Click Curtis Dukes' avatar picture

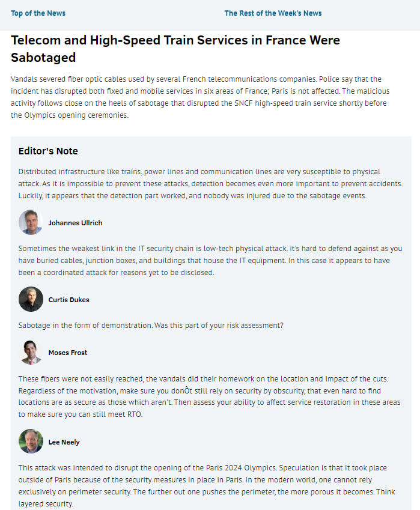click(x=31, y=299)
